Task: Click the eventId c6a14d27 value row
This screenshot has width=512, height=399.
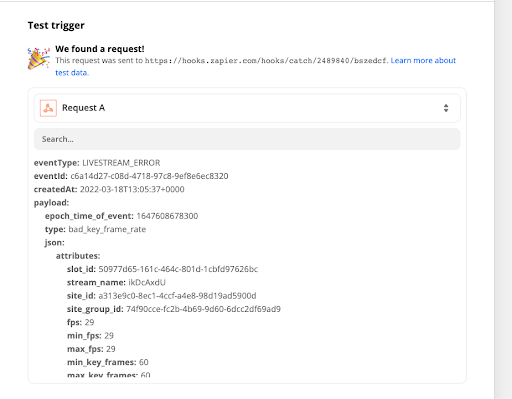Action: (x=131, y=176)
